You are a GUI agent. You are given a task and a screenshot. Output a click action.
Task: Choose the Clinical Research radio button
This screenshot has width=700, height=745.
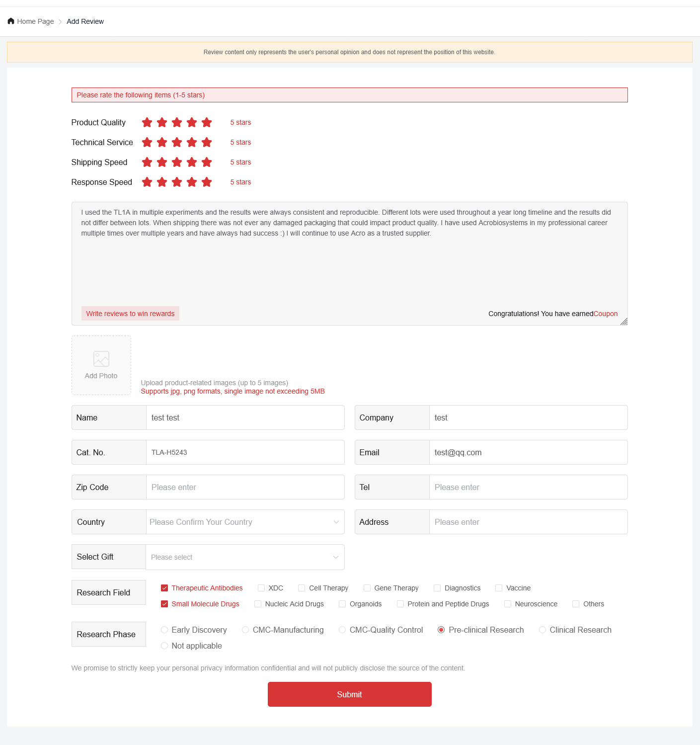coord(543,630)
